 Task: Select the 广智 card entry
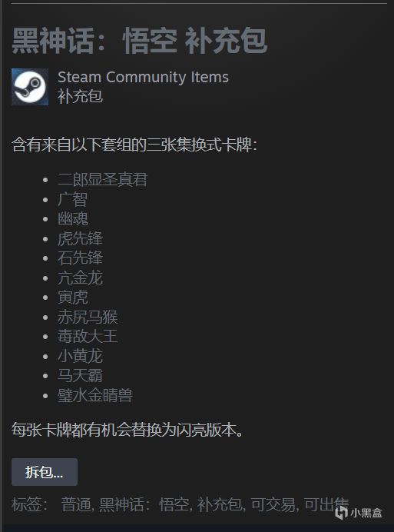72,199
